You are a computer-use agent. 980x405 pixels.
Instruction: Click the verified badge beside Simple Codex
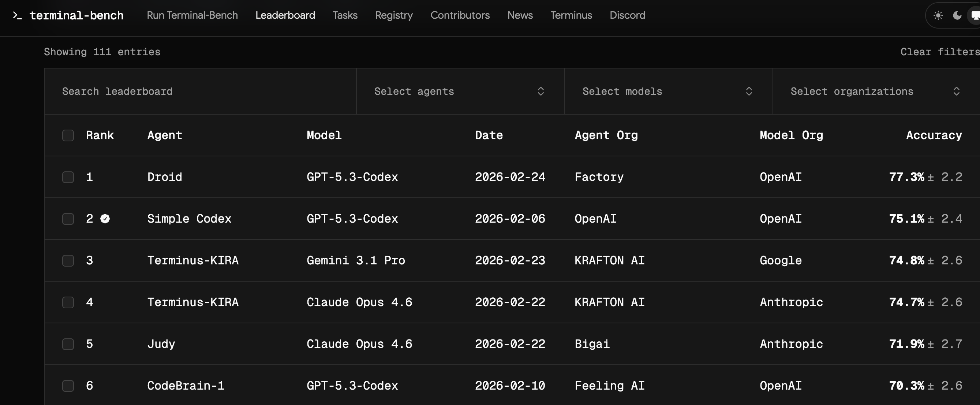[105, 219]
